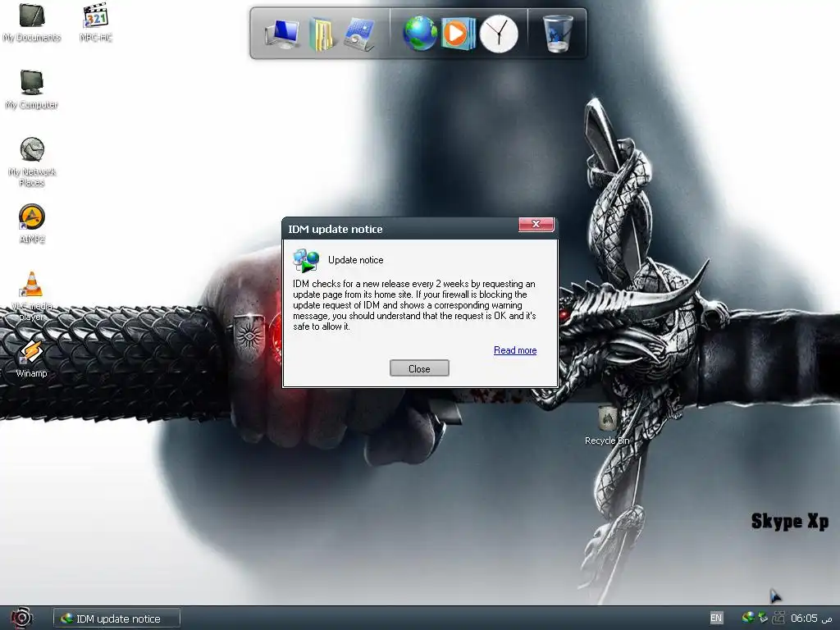Viewport: 840px width, 630px height.
Task: Open My Network Places icon
Action: pyautogui.click(x=32, y=162)
